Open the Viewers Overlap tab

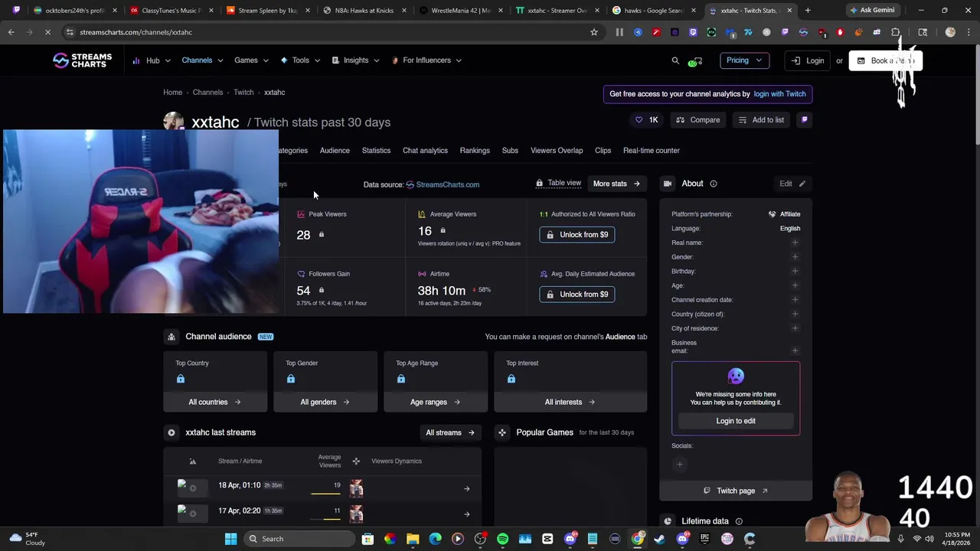[x=557, y=151]
